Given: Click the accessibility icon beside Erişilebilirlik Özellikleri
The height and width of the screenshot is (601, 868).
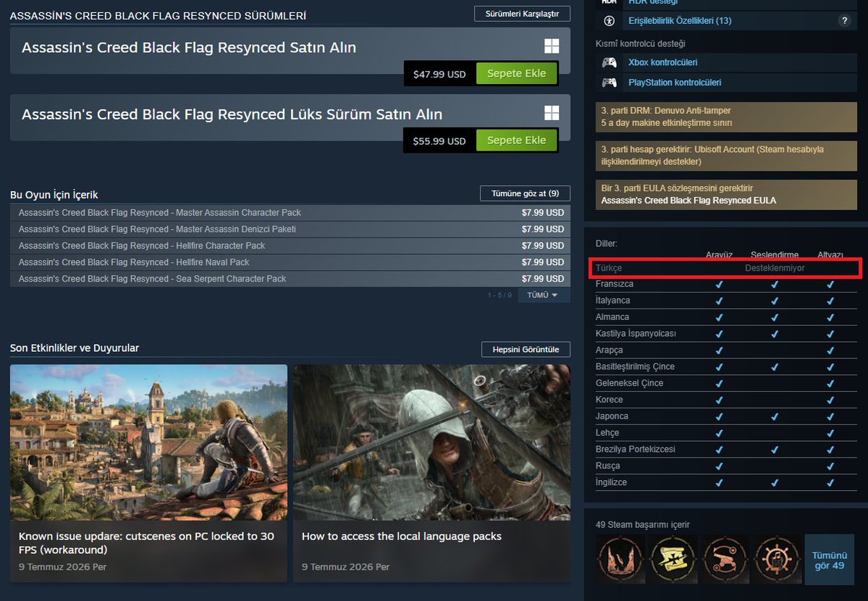Looking at the screenshot, I should (x=609, y=21).
